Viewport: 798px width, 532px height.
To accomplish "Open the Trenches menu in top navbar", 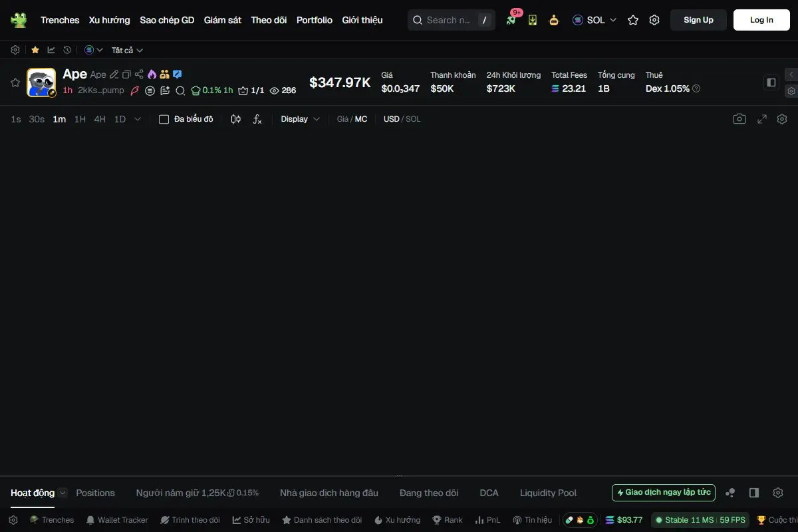I will tap(60, 20).
